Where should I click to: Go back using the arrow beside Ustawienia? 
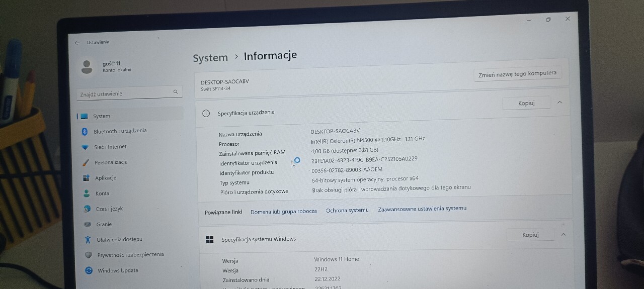(x=77, y=43)
